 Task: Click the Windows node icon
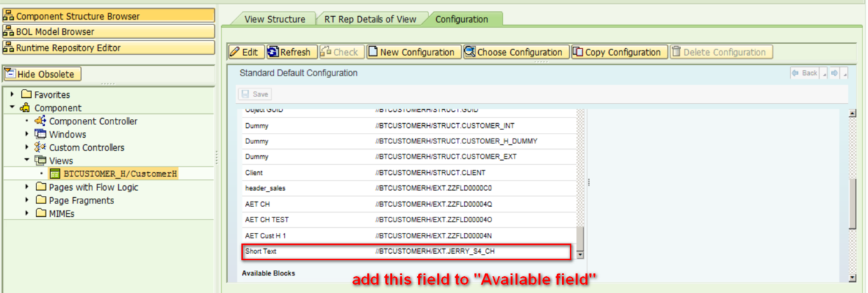click(41, 134)
